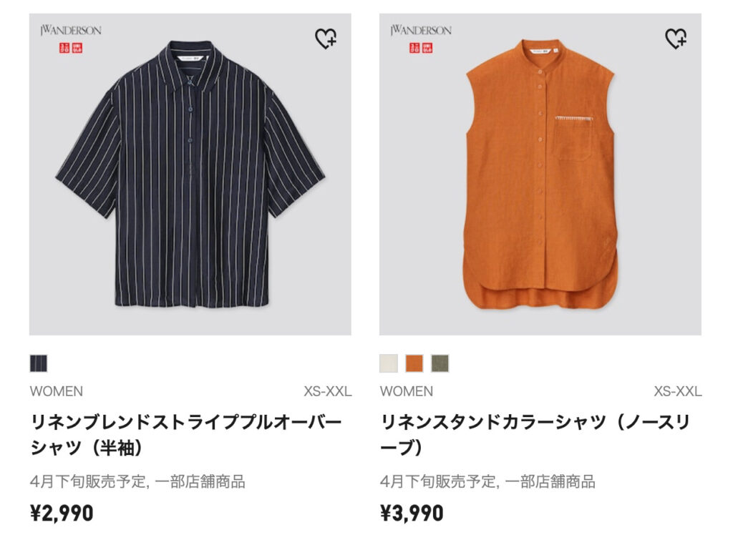Click XS-XXL size range for orange shirt

point(678,391)
